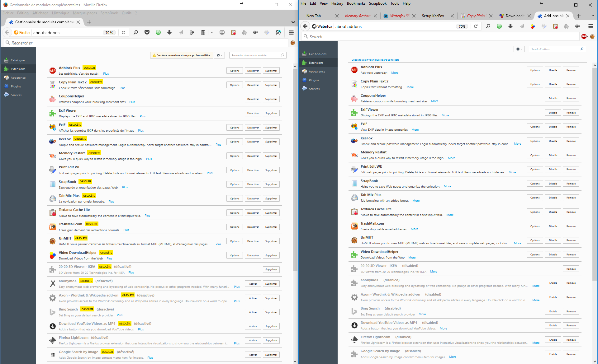The image size is (598, 364).
Task: Click Waterfox add-ons list vertical scrollbar
Action: [x=595, y=174]
